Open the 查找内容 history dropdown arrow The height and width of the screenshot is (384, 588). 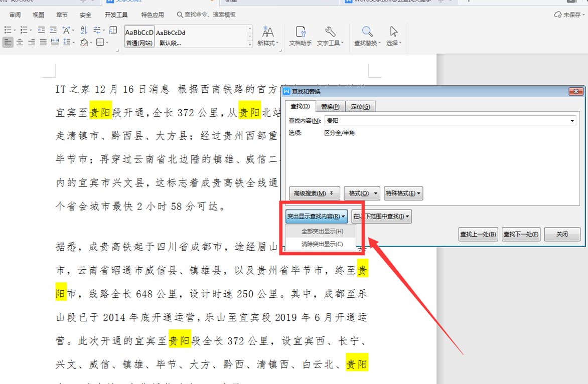click(572, 121)
